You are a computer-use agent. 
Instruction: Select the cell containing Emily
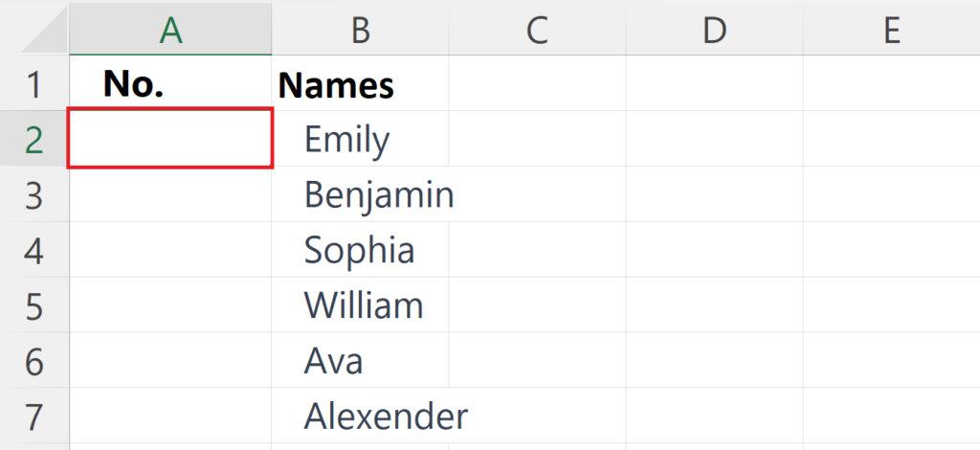click(x=360, y=139)
